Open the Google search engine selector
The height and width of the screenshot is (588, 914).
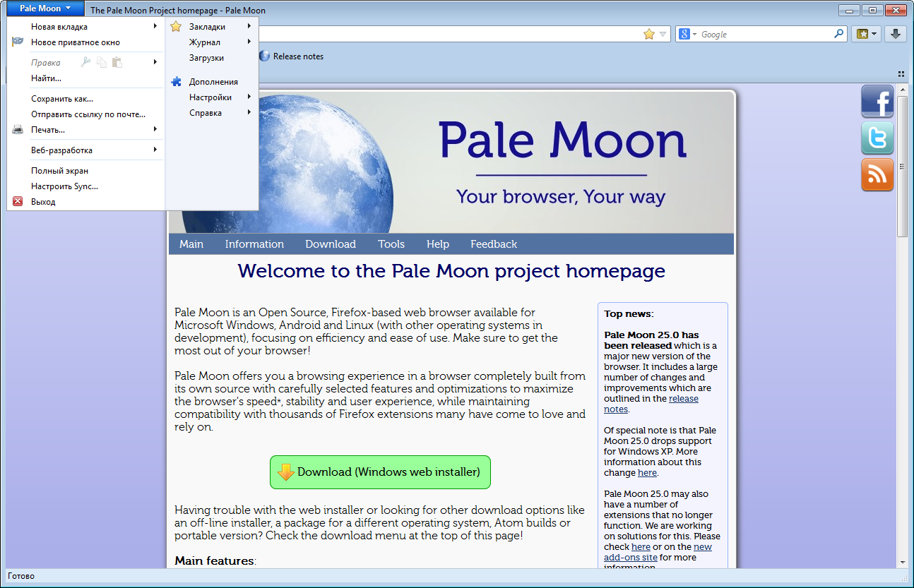point(687,34)
